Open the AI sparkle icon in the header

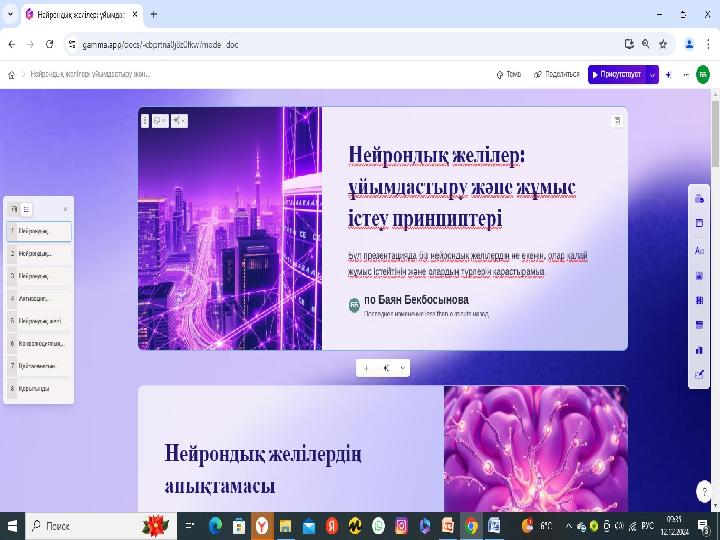[x=669, y=74]
